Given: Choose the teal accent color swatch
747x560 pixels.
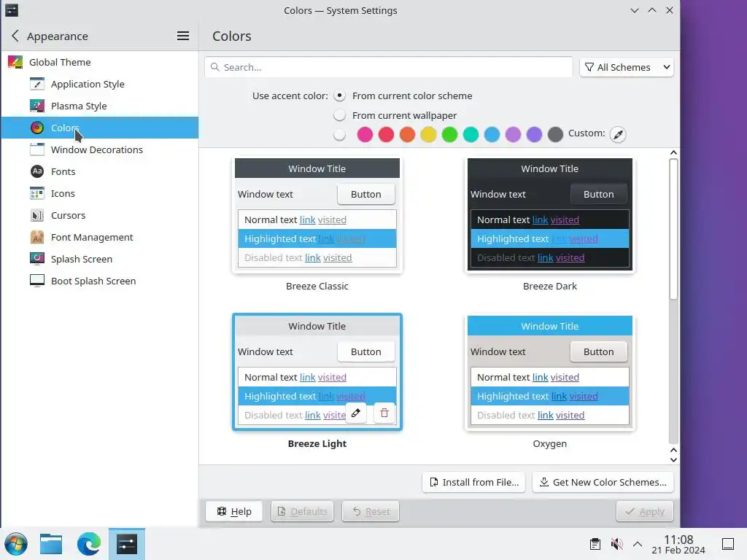Looking at the screenshot, I should point(471,134).
